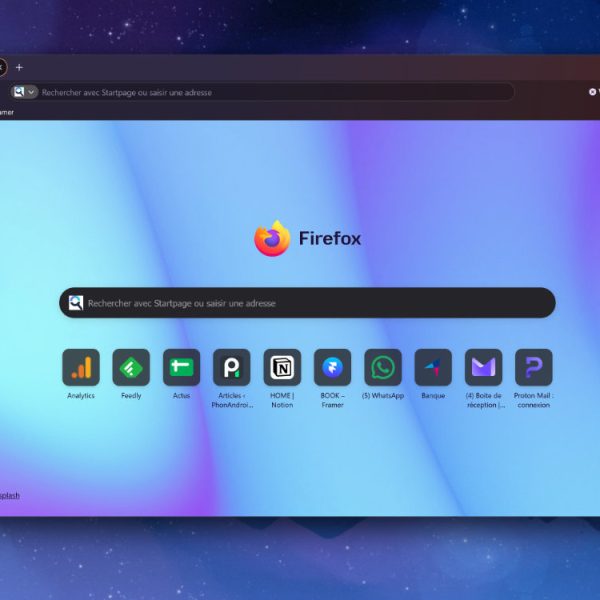Click the Unsplash credit link

tap(10, 495)
